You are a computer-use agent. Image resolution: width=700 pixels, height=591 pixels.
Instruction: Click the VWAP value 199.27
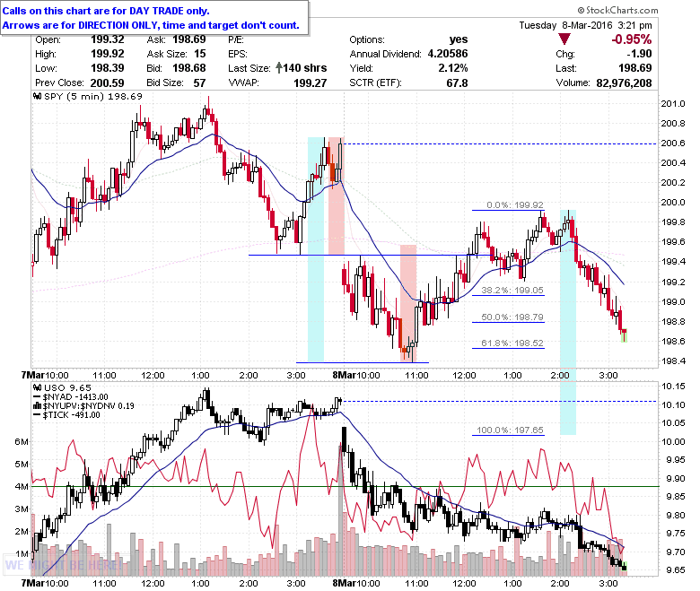point(311,83)
